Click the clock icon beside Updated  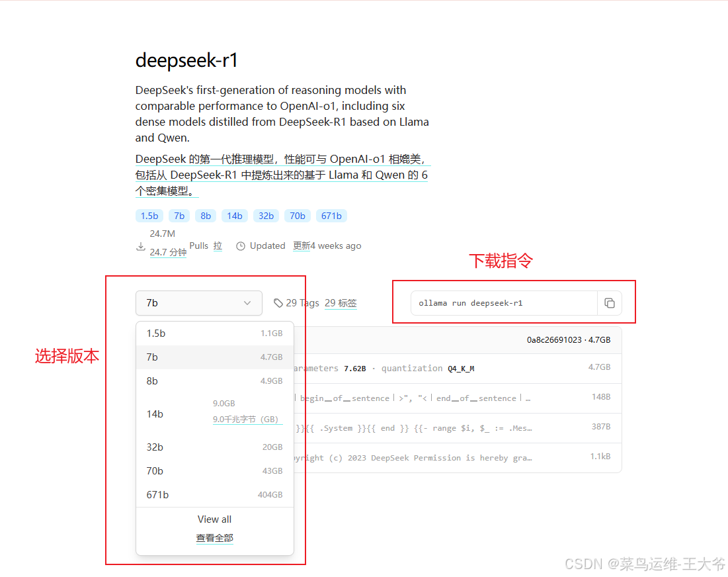point(241,246)
